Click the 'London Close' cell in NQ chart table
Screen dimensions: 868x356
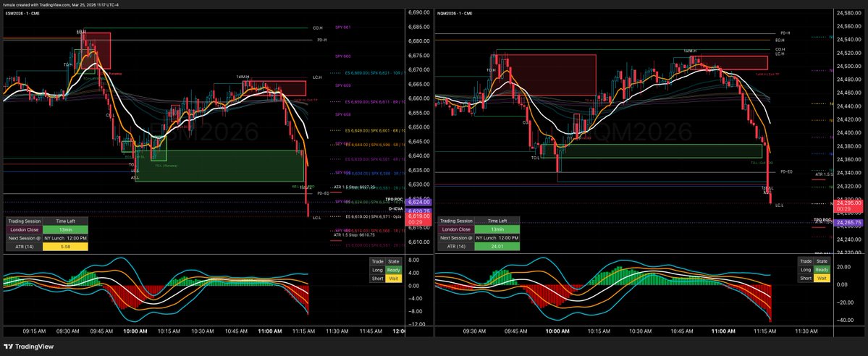457,229
